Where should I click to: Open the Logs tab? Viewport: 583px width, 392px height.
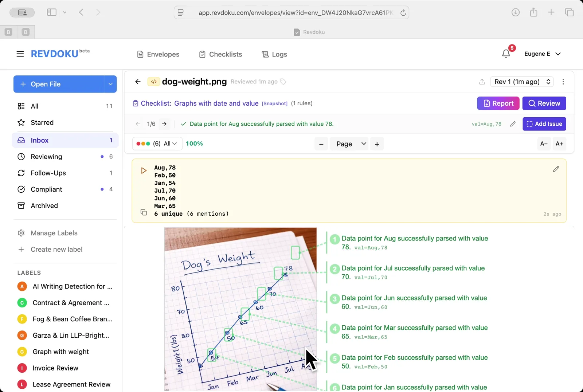(x=274, y=54)
